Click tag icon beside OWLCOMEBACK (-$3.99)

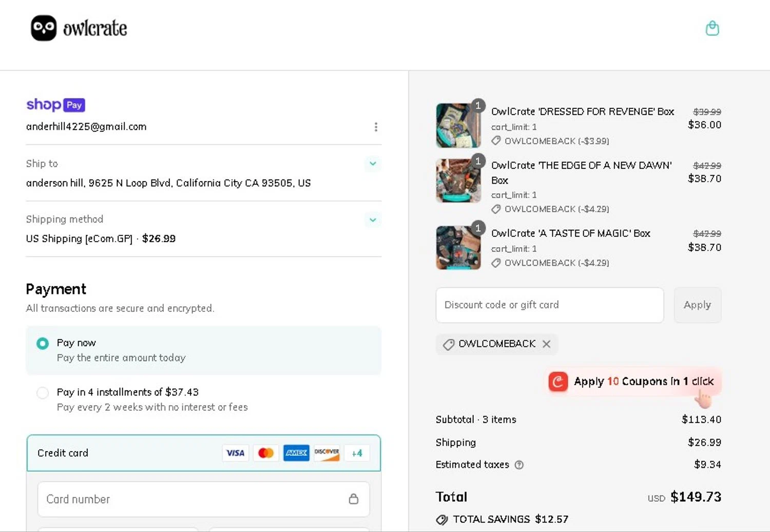click(496, 141)
